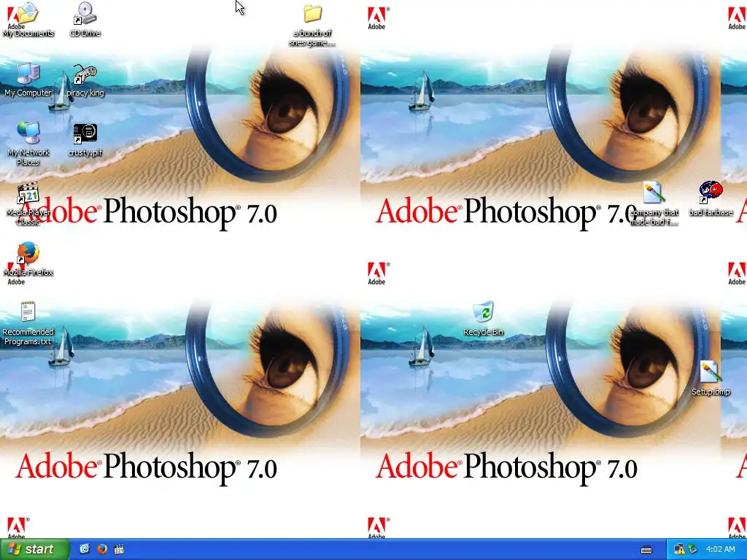Select the Recycle Bin icon
Image resolution: width=747 pixels, height=560 pixels.
483,319
